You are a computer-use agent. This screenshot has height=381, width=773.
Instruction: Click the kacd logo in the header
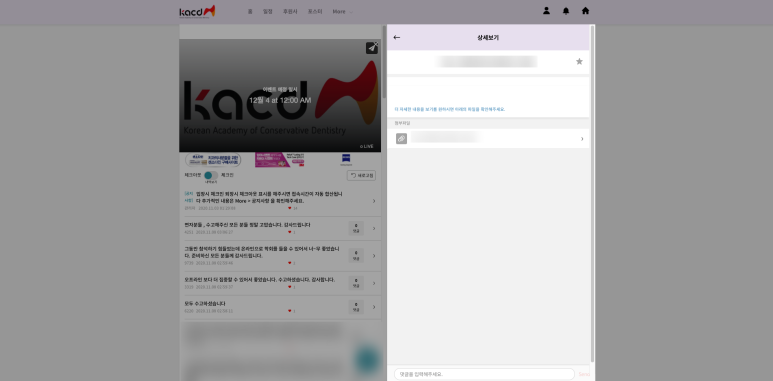pos(197,11)
